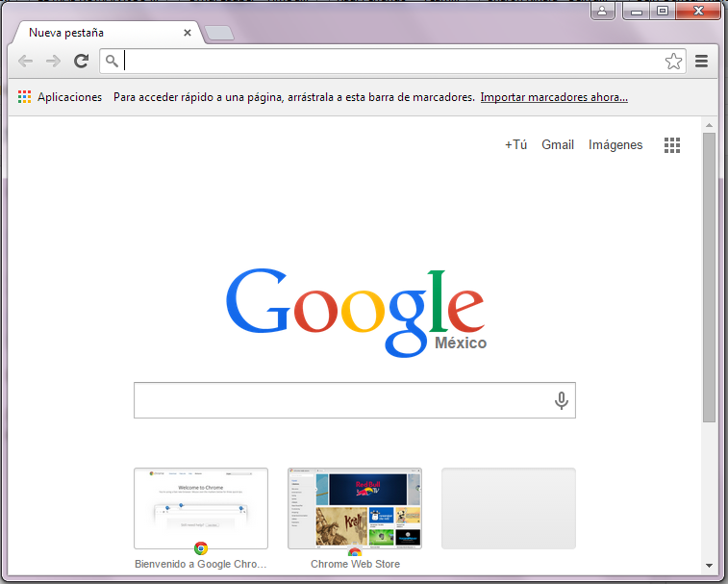Open the Bienvenido a Google Chrome thumbnail

(x=201, y=508)
